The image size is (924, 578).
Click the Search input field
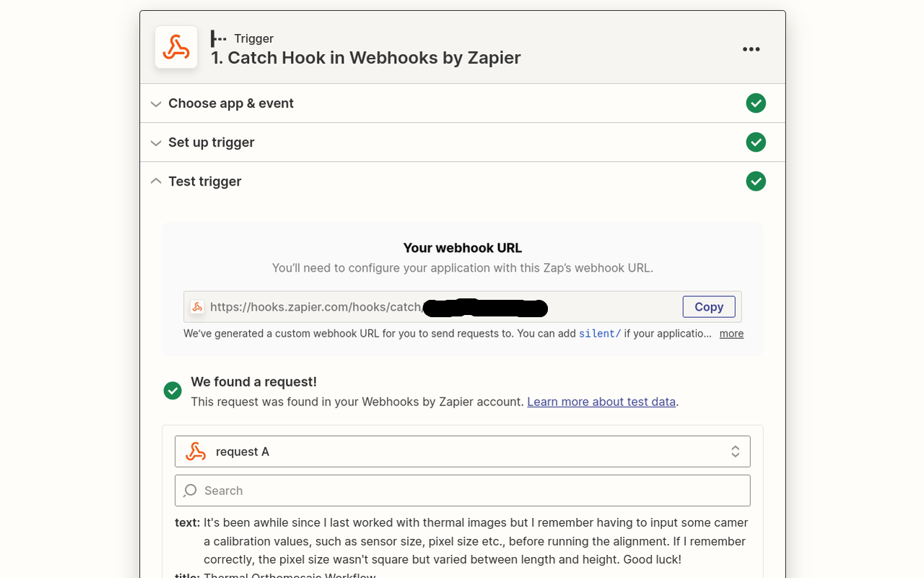coord(469,491)
